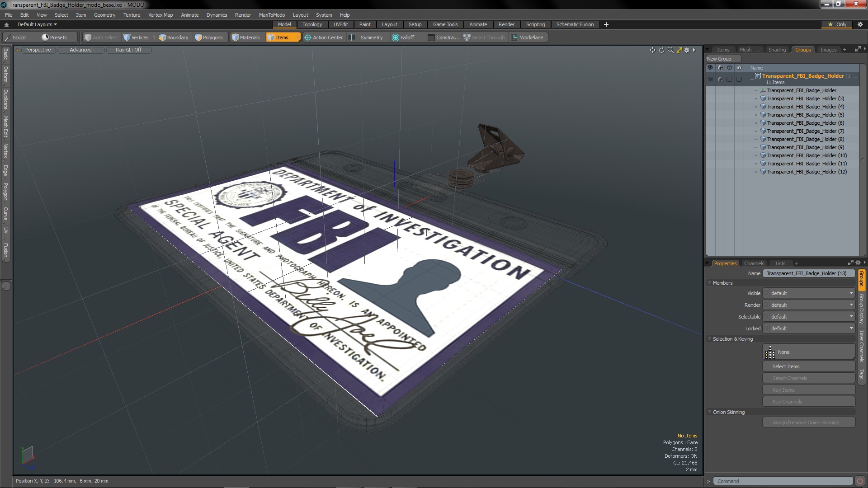
Task: Open the Constraints options
Action: (444, 38)
